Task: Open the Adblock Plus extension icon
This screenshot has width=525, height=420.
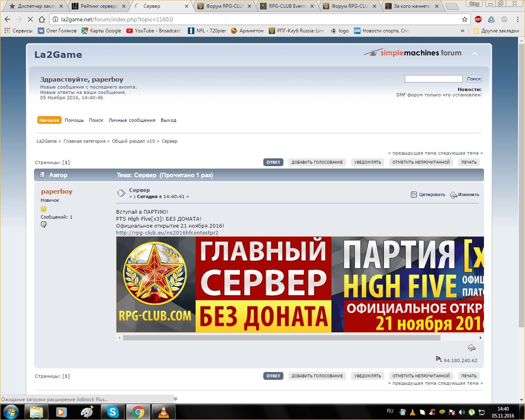Action: [x=478, y=19]
